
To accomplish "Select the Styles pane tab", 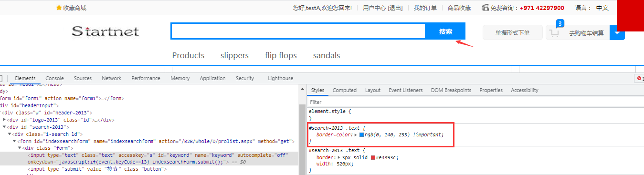I will coord(317,90).
